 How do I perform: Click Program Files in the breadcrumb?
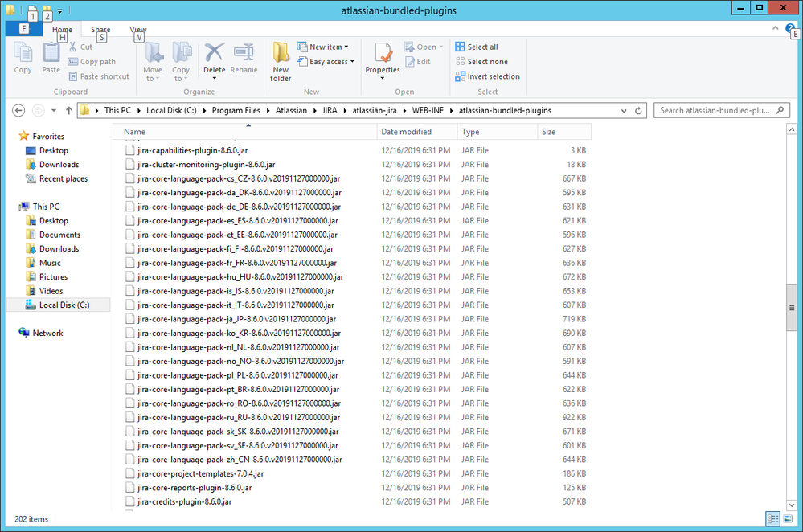[x=236, y=111]
